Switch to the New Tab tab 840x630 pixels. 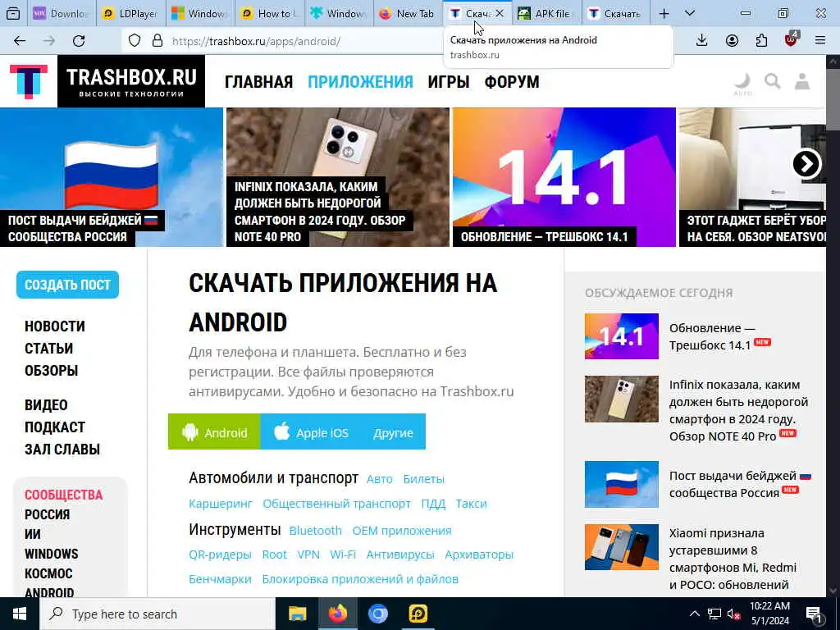click(x=409, y=13)
